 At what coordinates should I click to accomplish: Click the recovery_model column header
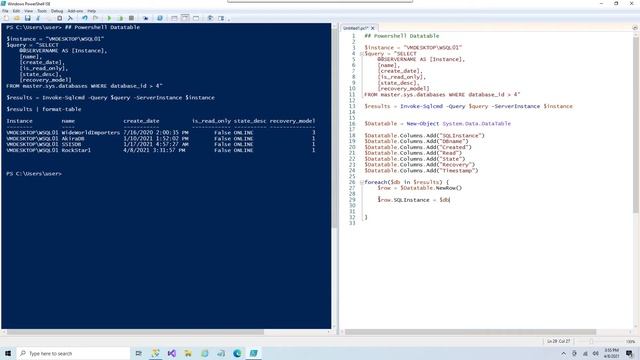(x=292, y=121)
